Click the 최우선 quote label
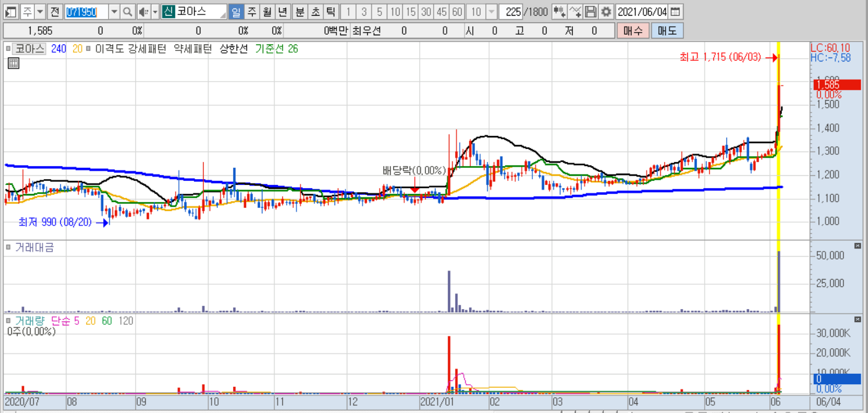868x413 pixels. [x=366, y=30]
